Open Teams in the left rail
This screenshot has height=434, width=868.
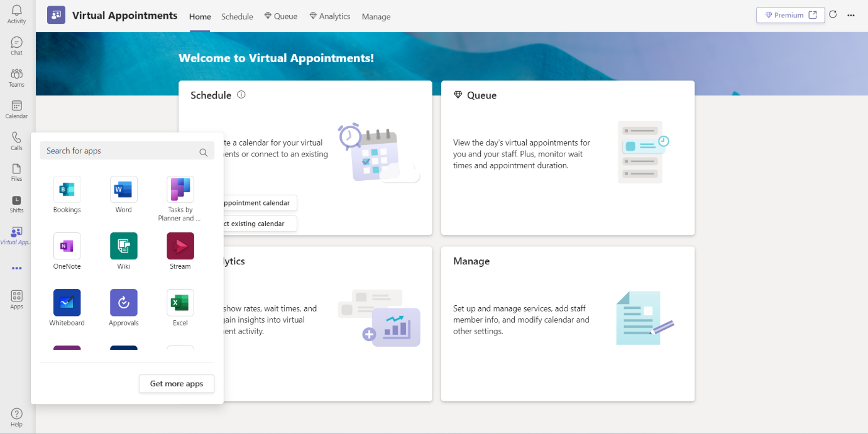coord(16,78)
